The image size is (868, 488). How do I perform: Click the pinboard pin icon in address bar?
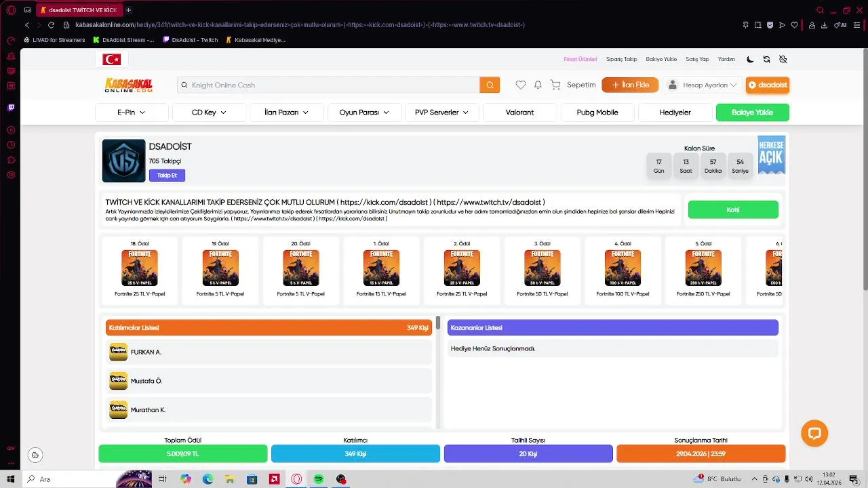[745, 25]
